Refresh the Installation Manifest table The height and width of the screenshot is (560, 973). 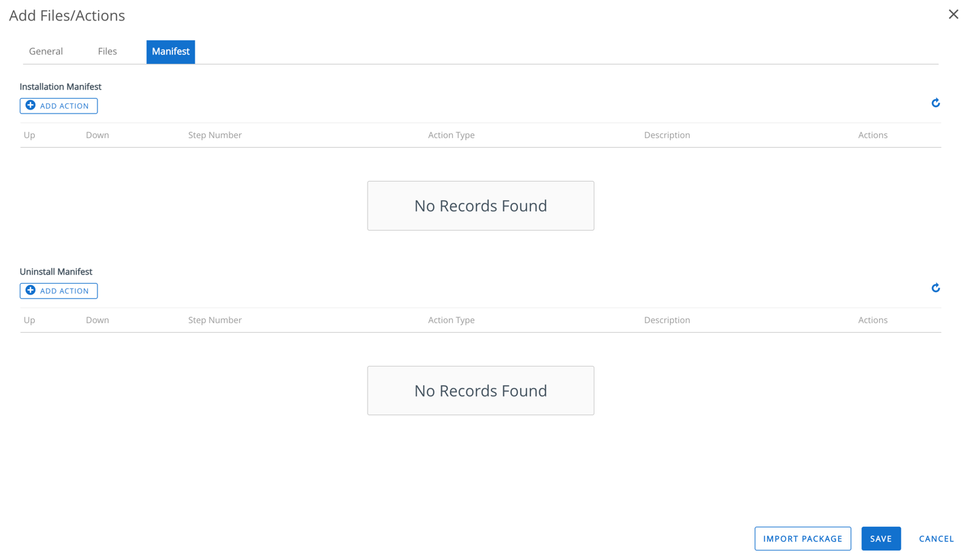point(936,103)
